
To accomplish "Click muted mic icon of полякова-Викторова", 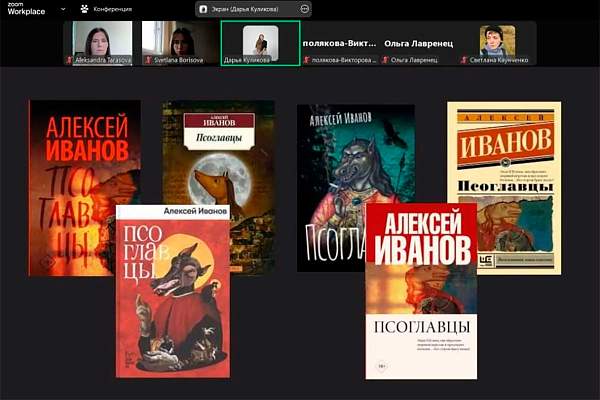I will pyautogui.click(x=306, y=60).
